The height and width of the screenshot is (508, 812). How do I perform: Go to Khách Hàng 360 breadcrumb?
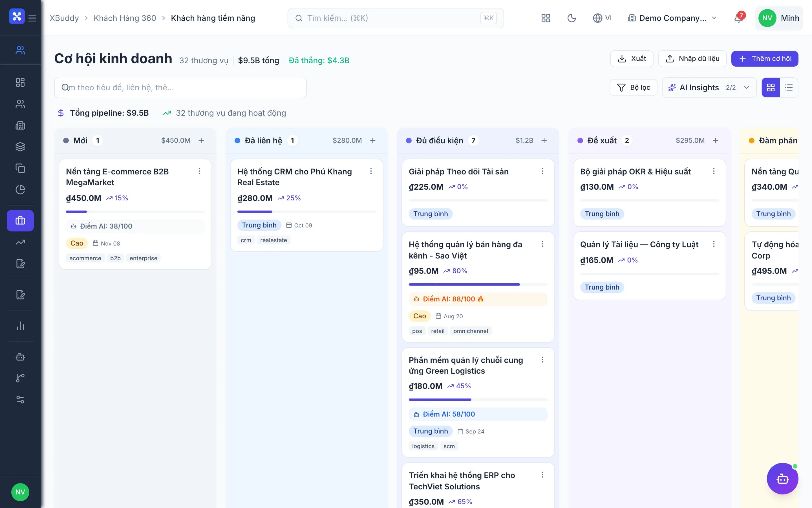125,18
